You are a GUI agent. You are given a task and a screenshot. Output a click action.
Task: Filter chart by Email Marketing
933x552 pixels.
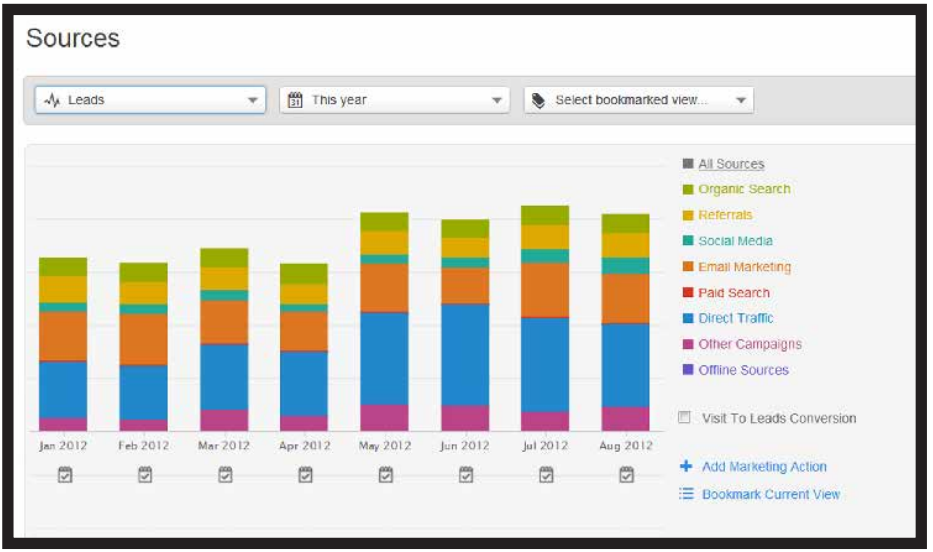point(745,266)
